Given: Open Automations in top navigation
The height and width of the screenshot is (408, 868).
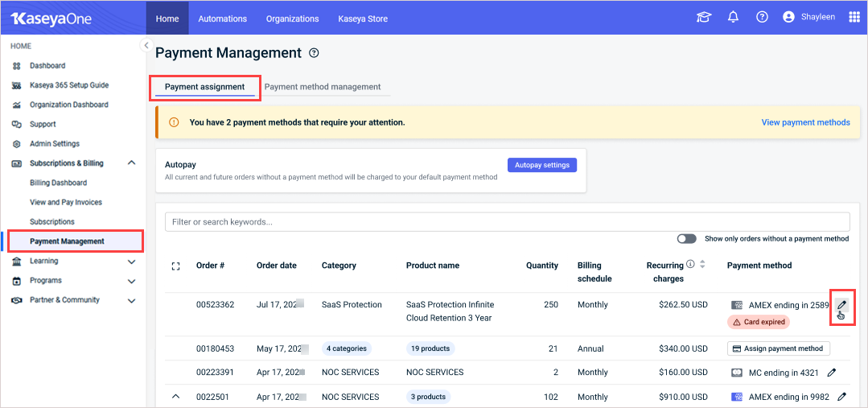Looking at the screenshot, I should [x=223, y=19].
